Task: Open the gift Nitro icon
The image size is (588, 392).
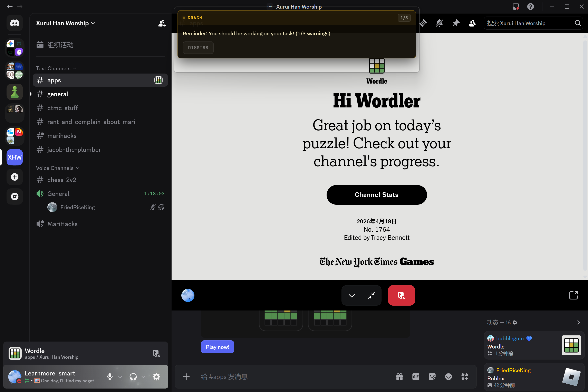Action: click(x=399, y=376)
